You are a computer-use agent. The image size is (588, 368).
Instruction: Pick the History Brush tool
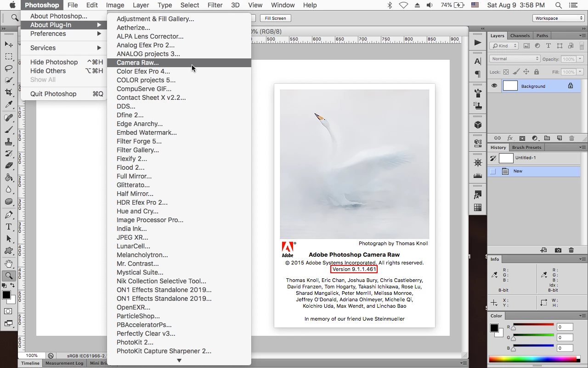tap(9, 154)
